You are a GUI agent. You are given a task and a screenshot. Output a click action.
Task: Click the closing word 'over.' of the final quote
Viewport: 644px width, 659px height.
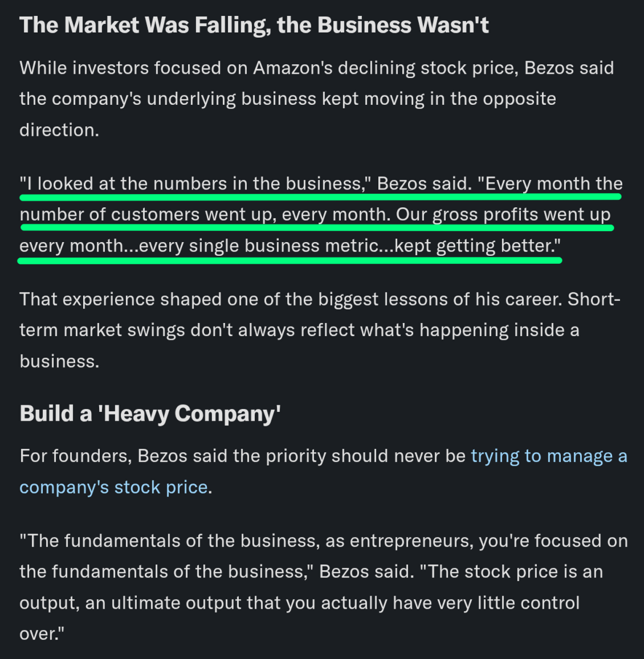tap(42, 634)
